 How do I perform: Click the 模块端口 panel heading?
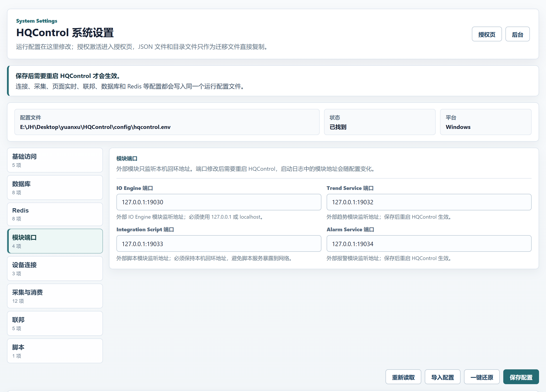(127, 159)
